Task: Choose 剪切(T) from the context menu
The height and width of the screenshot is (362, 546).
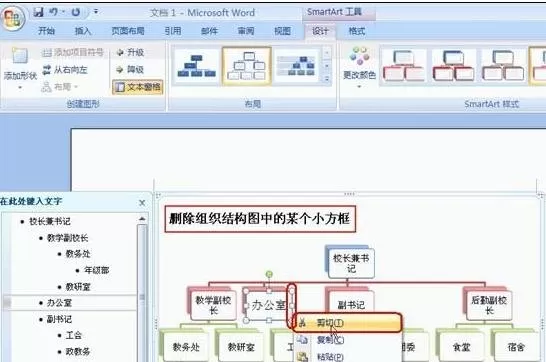Action: (x=347, y=323)
